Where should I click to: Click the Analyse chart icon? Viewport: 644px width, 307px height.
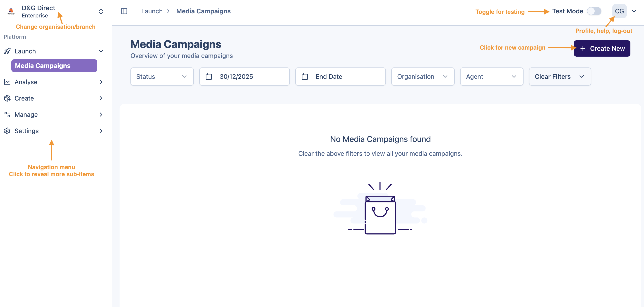(x=7, y=82)
